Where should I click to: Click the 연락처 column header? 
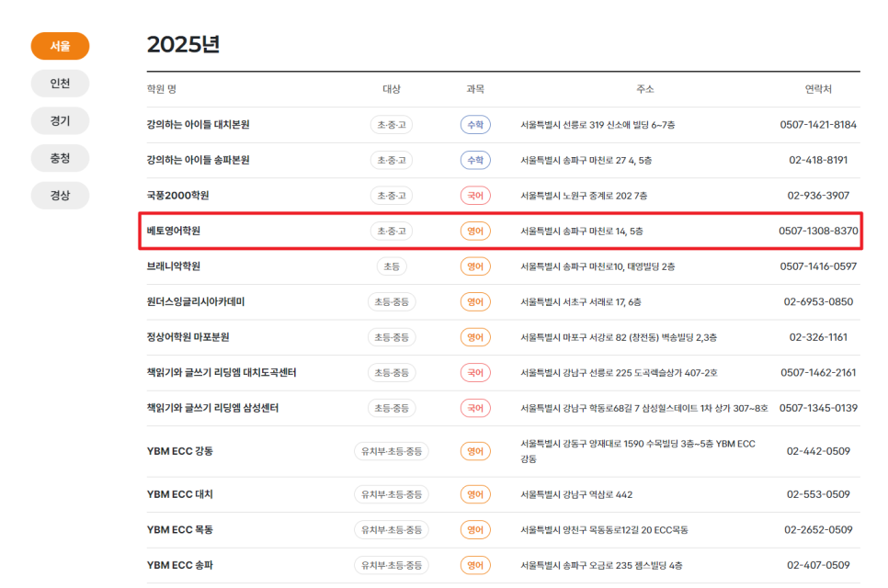click(x=818, y=89)
